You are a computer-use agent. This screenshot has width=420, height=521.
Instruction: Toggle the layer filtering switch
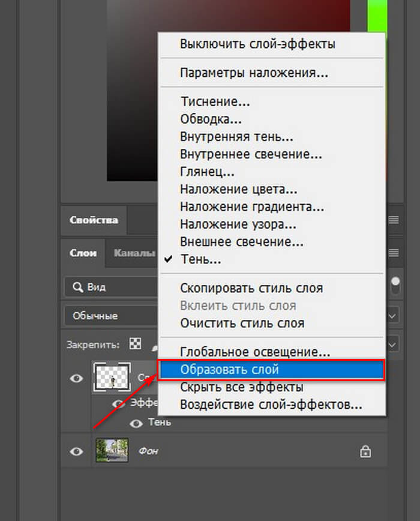click(395, 286)
